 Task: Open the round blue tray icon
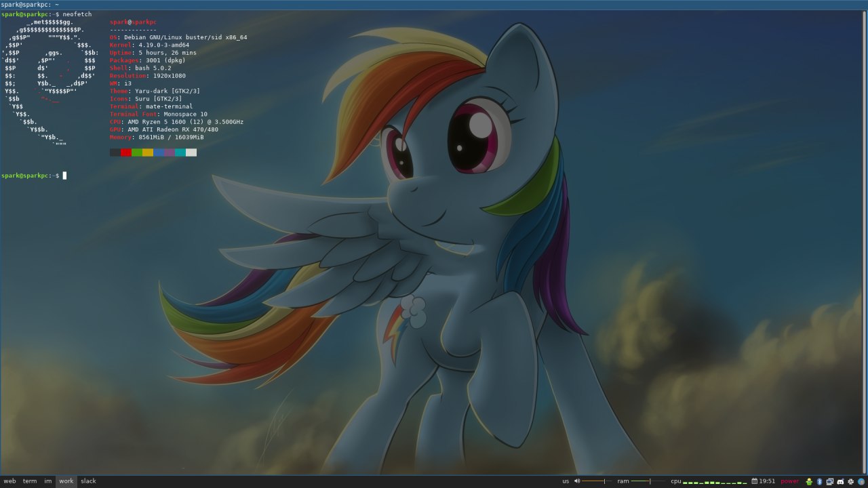pos(861,481)
